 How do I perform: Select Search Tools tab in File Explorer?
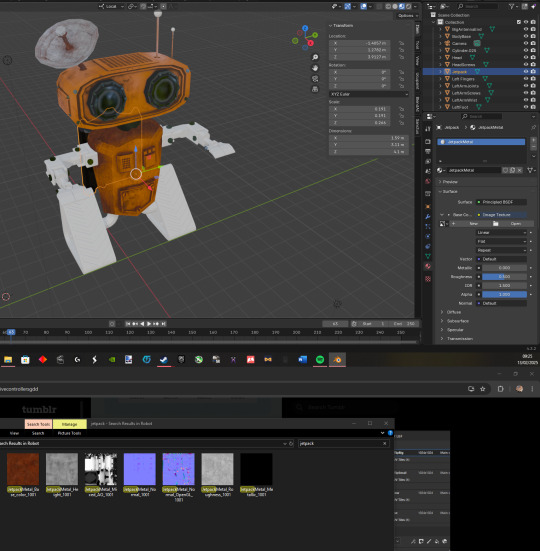(x=38, y=424)
